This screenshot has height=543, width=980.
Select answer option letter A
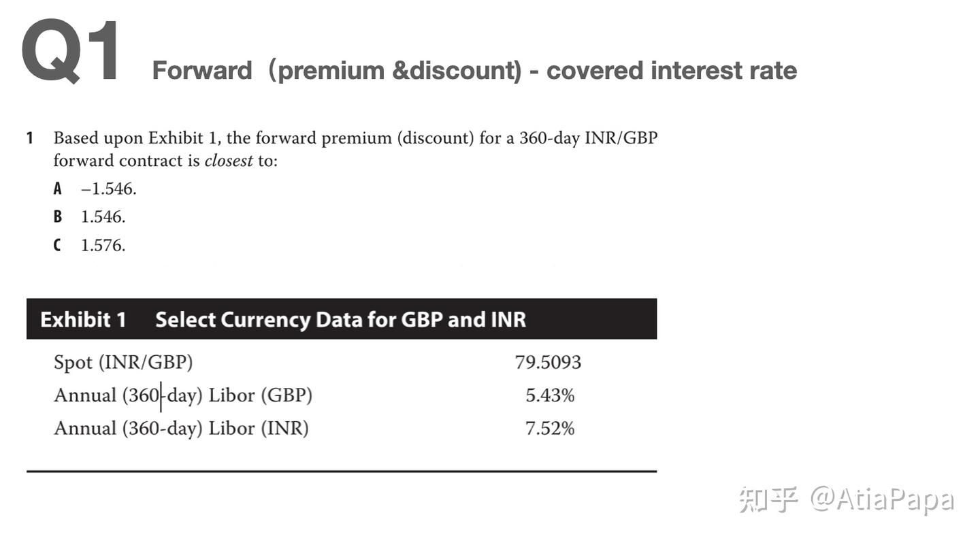tap(58, 188)
